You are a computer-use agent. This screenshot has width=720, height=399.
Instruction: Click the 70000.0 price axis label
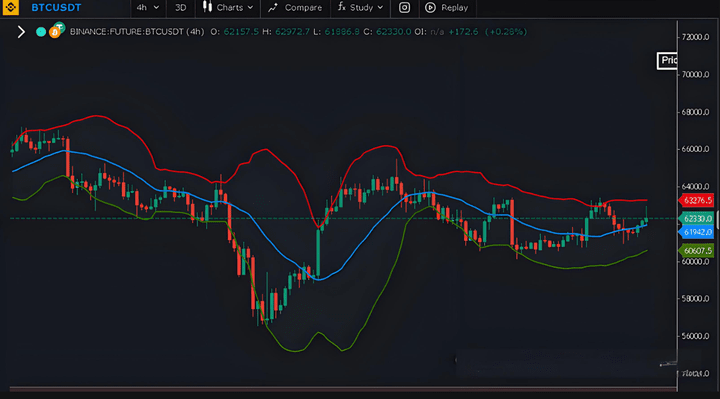point(696,74)
